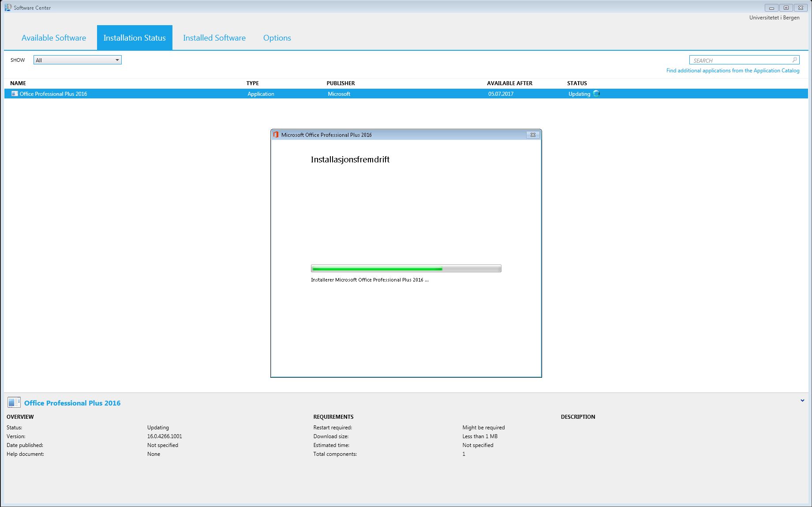Click the Software Center title bar icon
The height and width of the screenshot is (507, 812).
click(8, 8)
